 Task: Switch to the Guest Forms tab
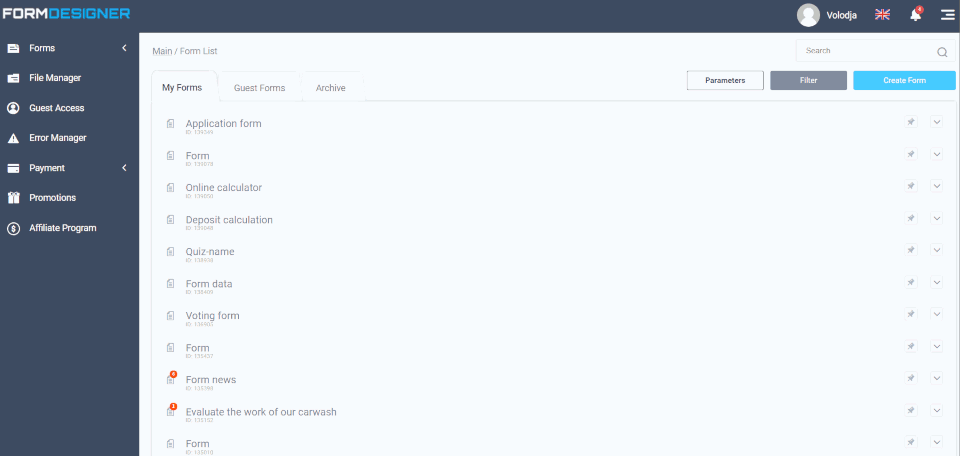coord(260,88)
